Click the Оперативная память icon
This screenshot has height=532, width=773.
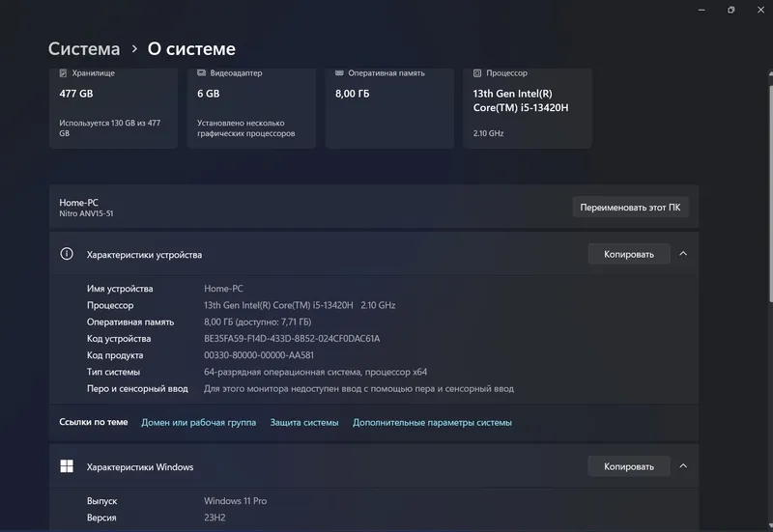339,73
